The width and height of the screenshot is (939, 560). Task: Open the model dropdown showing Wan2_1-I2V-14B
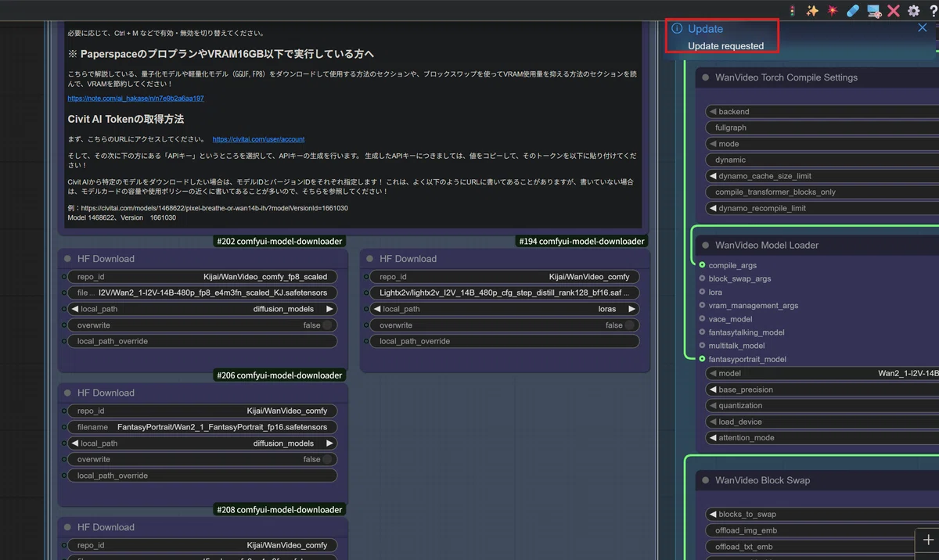(x=822, y=373)
